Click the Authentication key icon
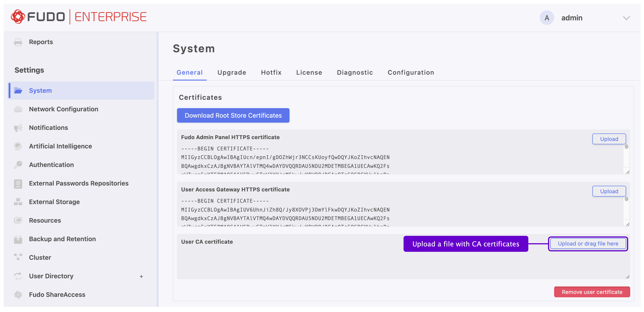Screen dimensions: 644x312 pos(18,165)
